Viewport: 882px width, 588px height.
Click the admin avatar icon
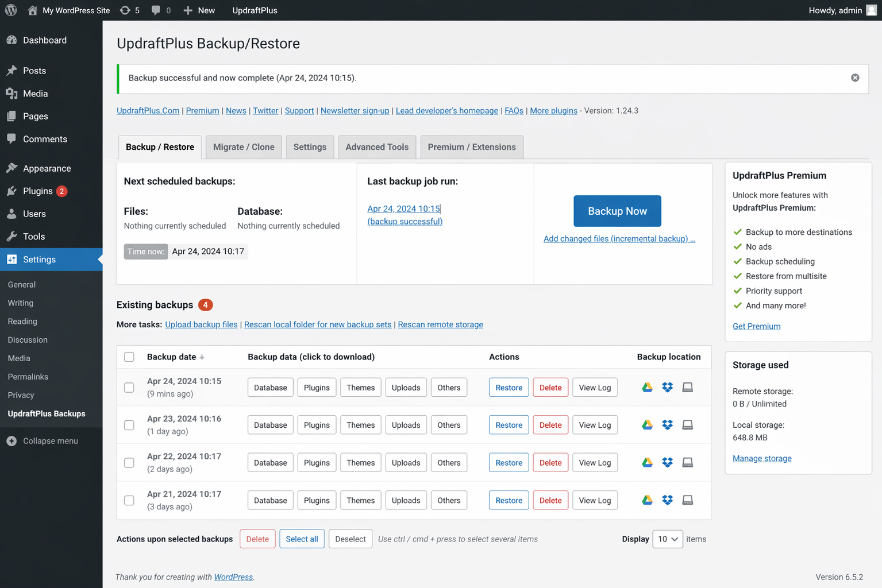coord(871,10)
